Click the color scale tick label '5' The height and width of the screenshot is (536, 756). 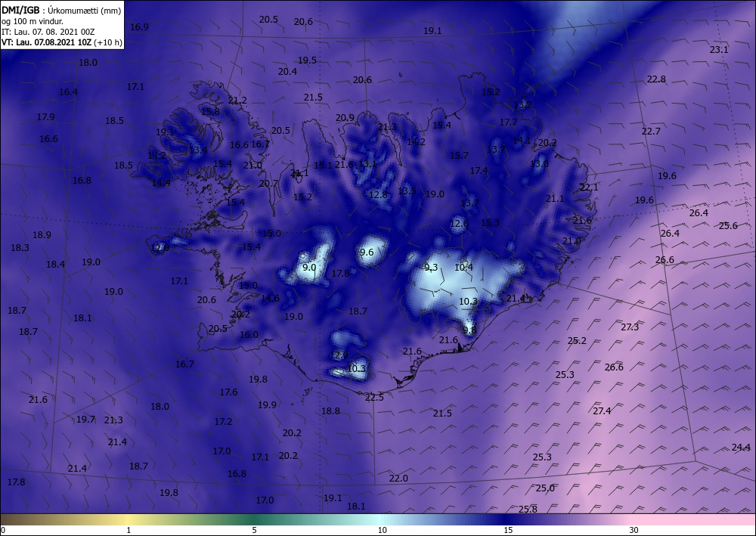click(x=254, y=530)
